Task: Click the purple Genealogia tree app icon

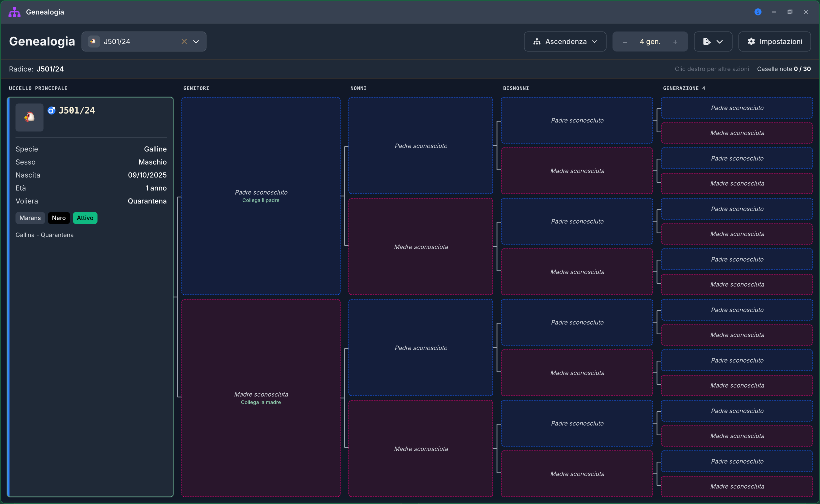Action: click(x=14, y=12)
